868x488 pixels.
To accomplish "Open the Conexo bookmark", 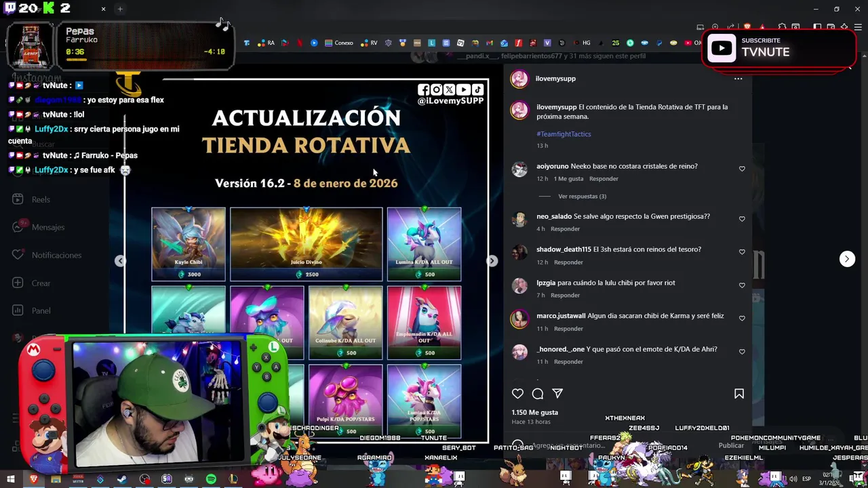I will coord(339,43).
